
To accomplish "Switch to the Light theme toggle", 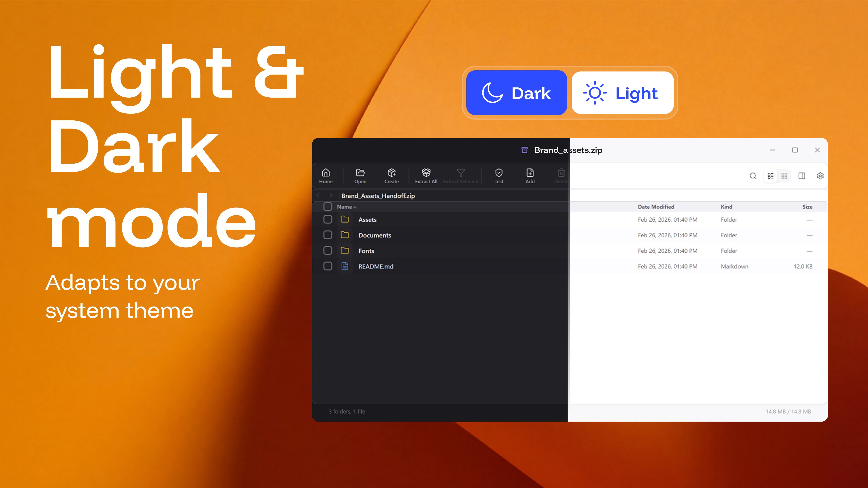I will click(622, 93).
